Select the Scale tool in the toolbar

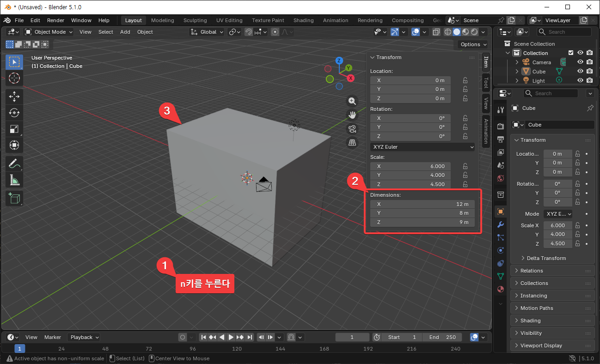(x=14, y=129)
